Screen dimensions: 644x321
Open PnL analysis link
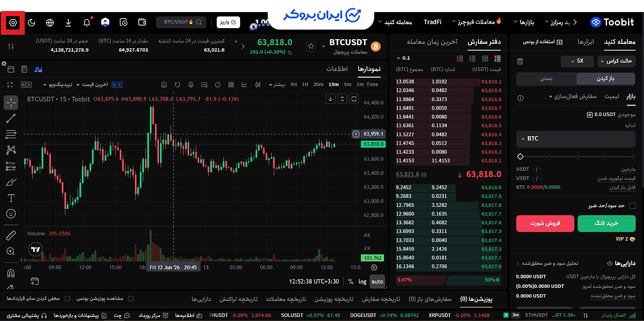click(x=546, y=263)
